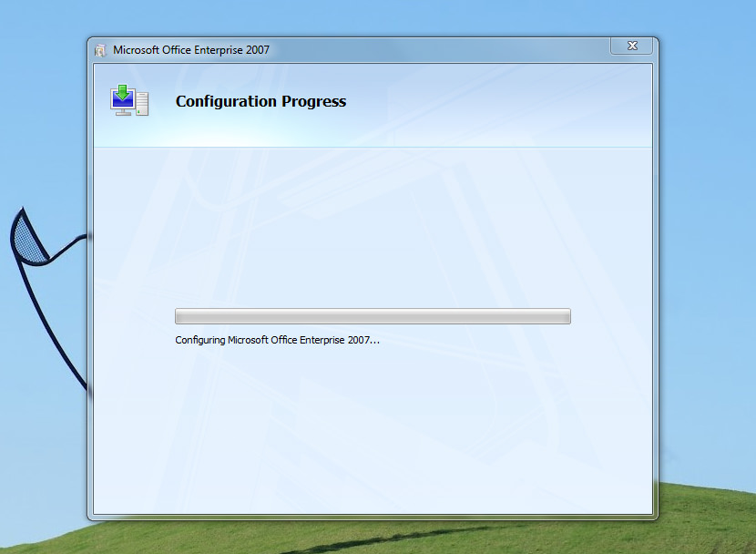The height and width of the screenshot is (554, 756).
Task: Select the 'Configuration Progress' heading text
Action: click(261, 101)
